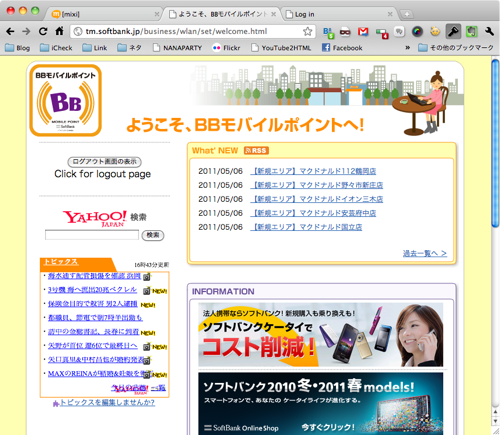Image resolution: width=500 pixels, height=435 pixels.
Task: Click the key extension icon
Action: coord(453,32)
